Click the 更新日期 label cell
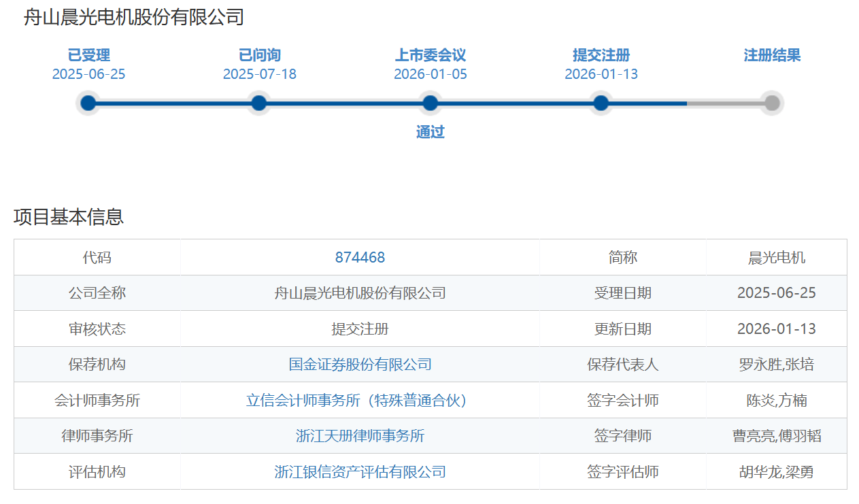 pyautogui.click(x=623, y=329)
